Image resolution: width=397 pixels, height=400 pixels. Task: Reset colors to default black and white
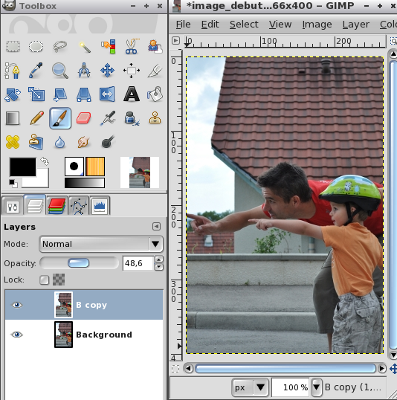[13, 183]
